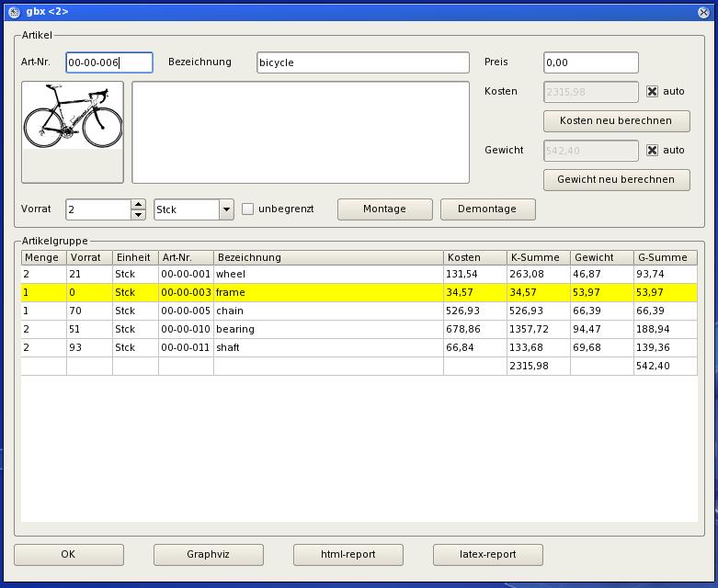Image resolution: width=718 pixels, height=588 pixels.
Task: Click the Kosten column header
Action: (475, 257)
